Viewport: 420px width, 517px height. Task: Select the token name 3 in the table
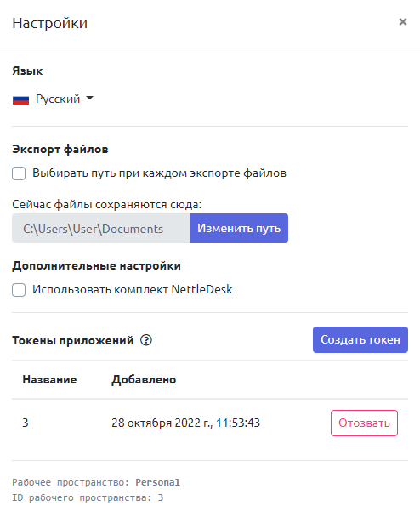click(26, 423)
